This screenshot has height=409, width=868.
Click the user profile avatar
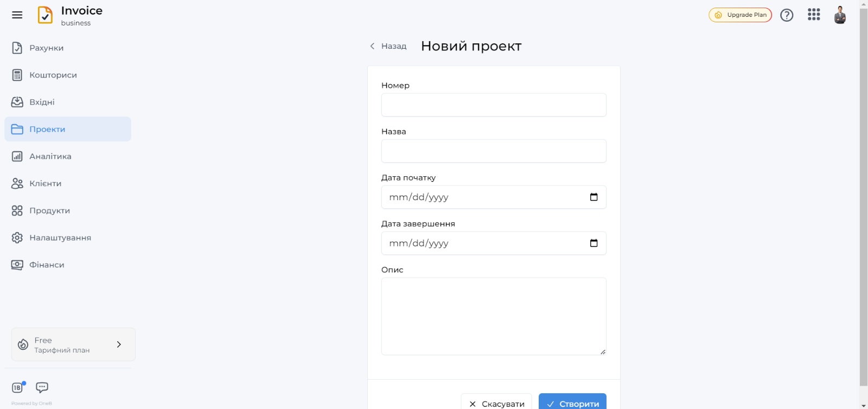[840, 15]
